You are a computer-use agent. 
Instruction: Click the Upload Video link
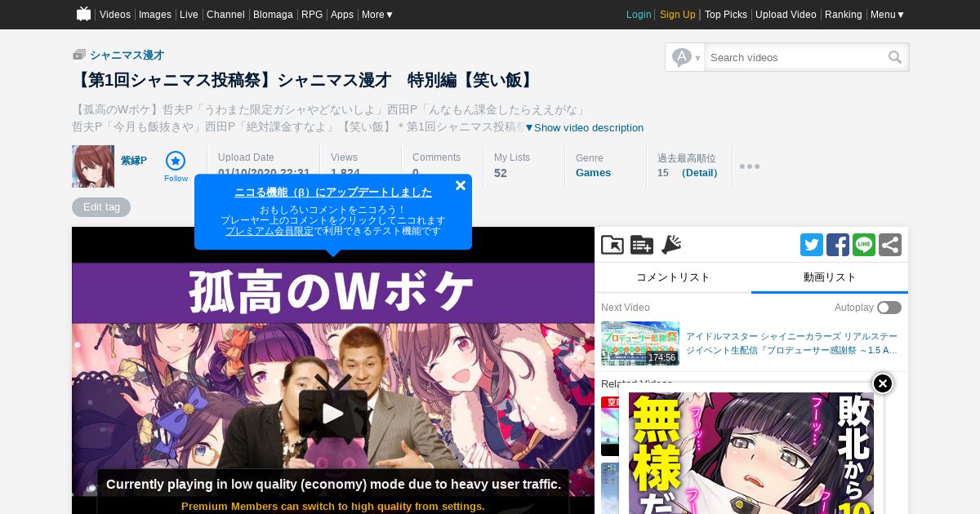[x=786, y=15]
